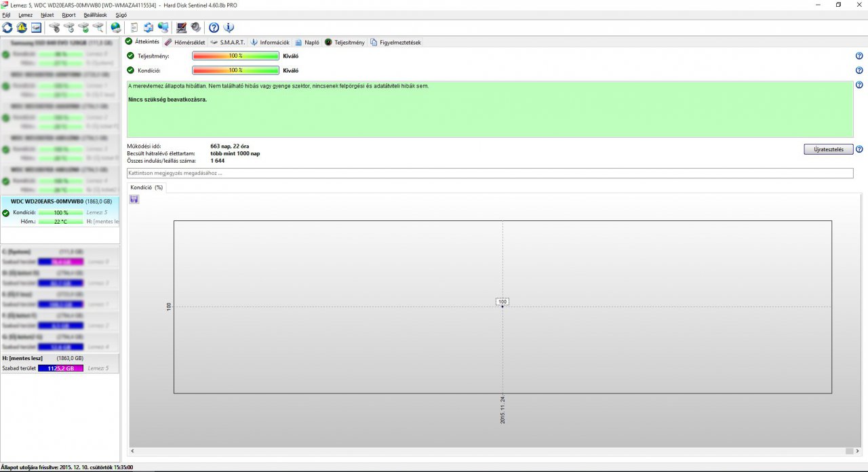Open help via question mark toolbar icon
868x472 pixels.
tap(214, 28)
